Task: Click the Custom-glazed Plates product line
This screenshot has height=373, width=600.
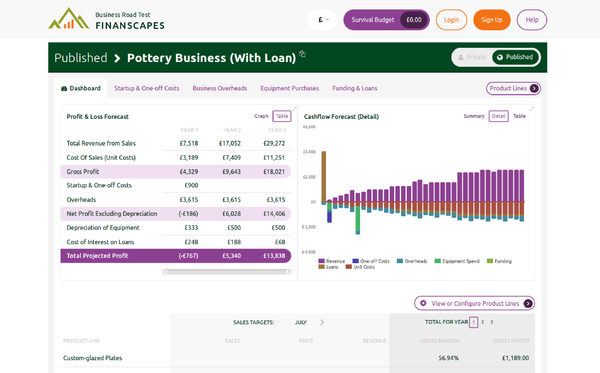Action: (93, 358)
